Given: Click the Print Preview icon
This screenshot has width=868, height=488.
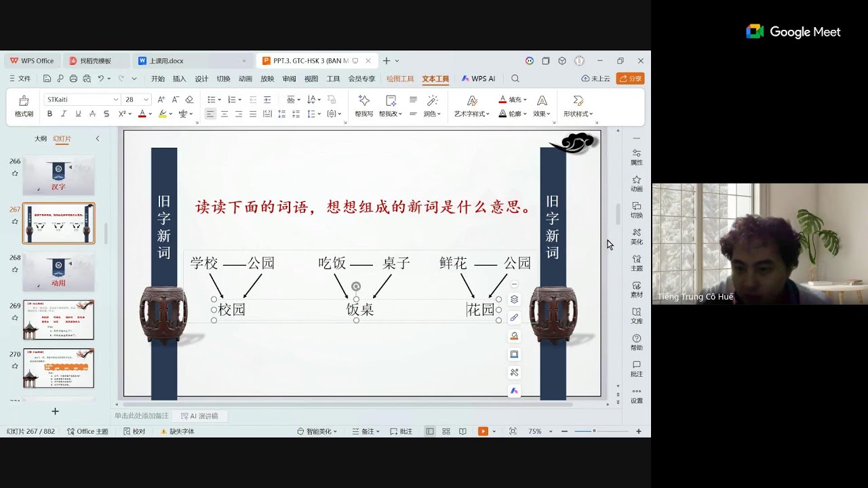Looking at the screenshot, I should [x=86, y=79].
